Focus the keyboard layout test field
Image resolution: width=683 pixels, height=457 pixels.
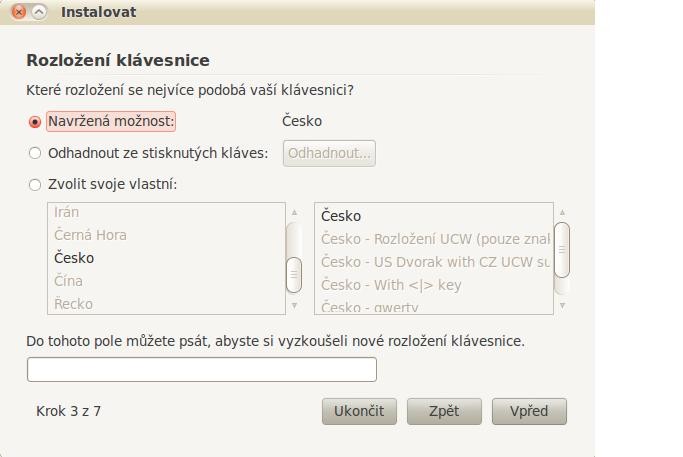coord(202,369)
